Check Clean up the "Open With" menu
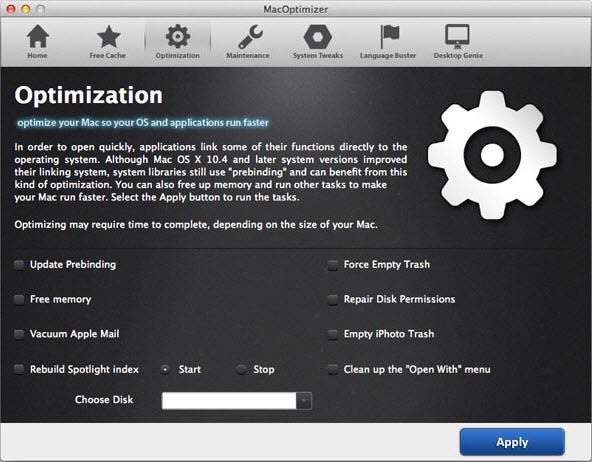This screenshot has height=462, width=592. pos(333,369)
